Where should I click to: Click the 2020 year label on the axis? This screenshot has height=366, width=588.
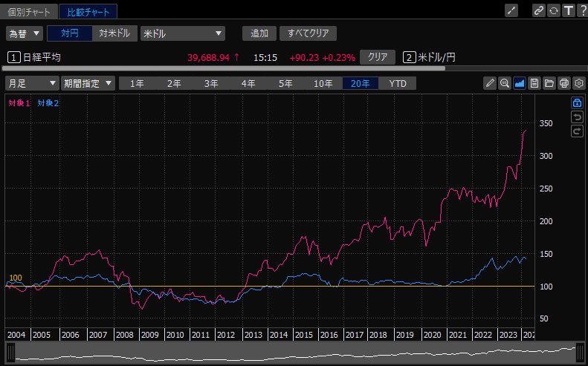[433, 335]
